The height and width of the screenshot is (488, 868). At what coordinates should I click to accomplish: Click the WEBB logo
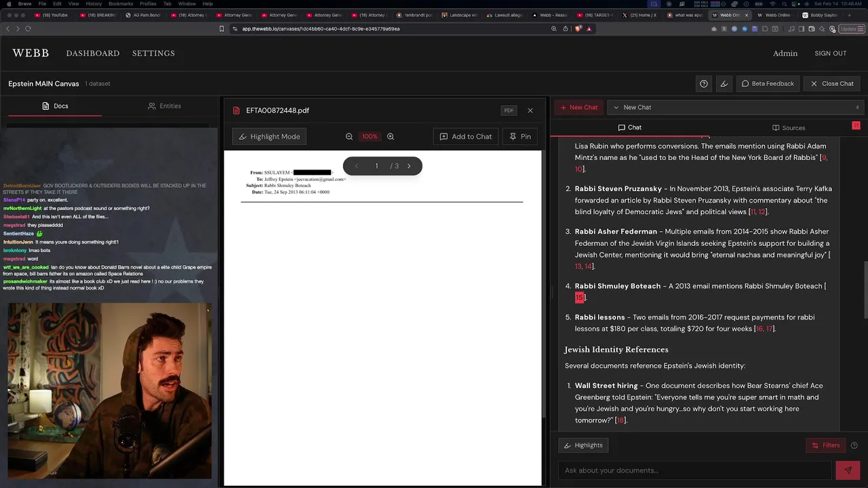[31, 53]
